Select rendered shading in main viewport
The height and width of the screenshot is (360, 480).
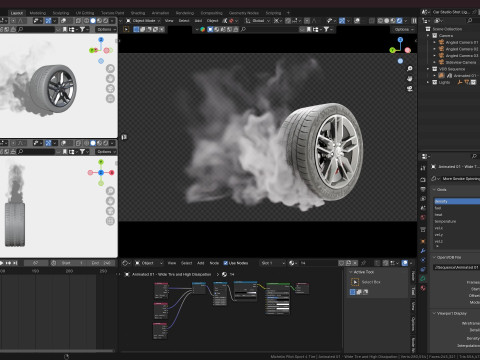tap(399, 21)
